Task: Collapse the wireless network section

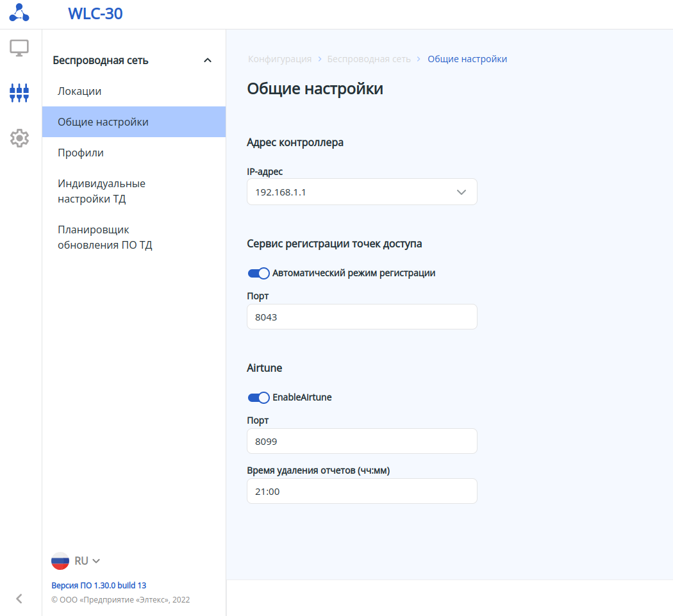Action: [x=207, y=60]
